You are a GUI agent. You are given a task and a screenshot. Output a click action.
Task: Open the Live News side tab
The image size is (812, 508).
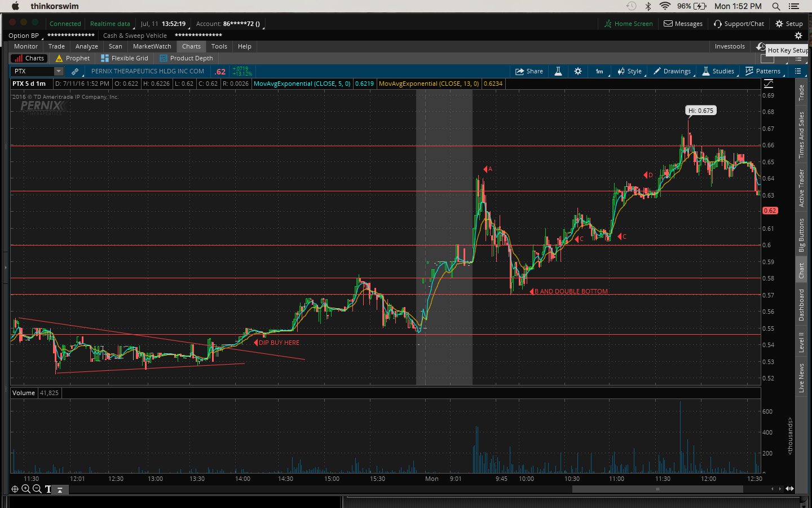[x=801, y=378]
